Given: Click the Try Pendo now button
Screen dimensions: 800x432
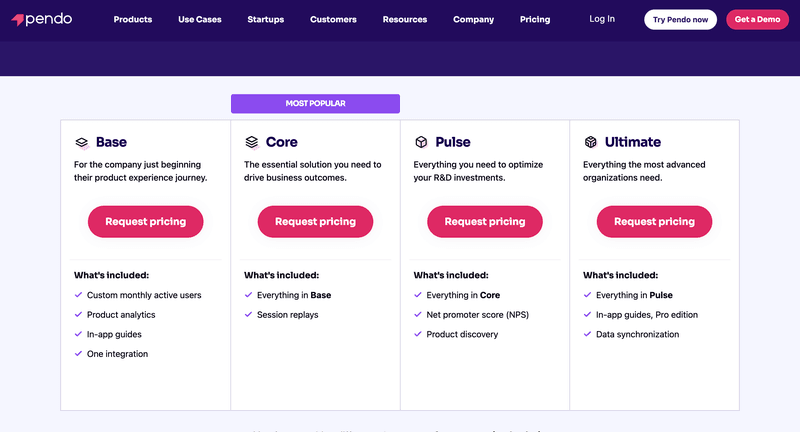Looking at the screenshot, I should click(680, 19).
